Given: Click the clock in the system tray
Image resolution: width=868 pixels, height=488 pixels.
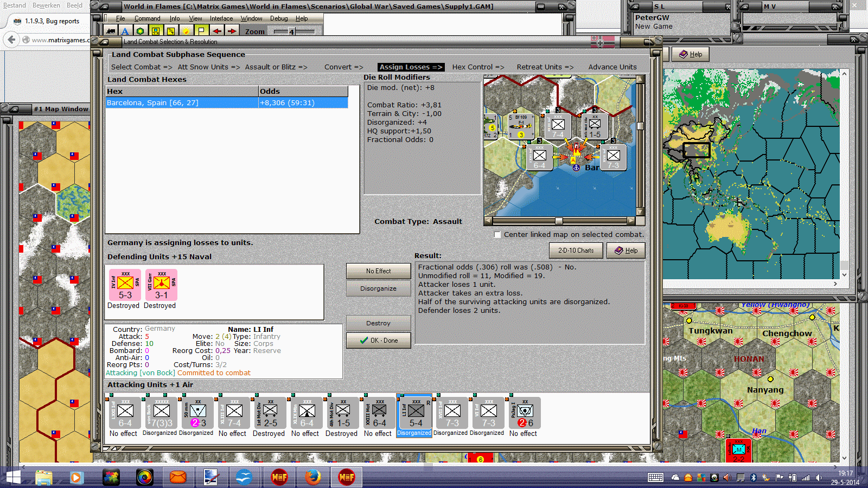Looking at the screenshot, I should coord(845,478).
